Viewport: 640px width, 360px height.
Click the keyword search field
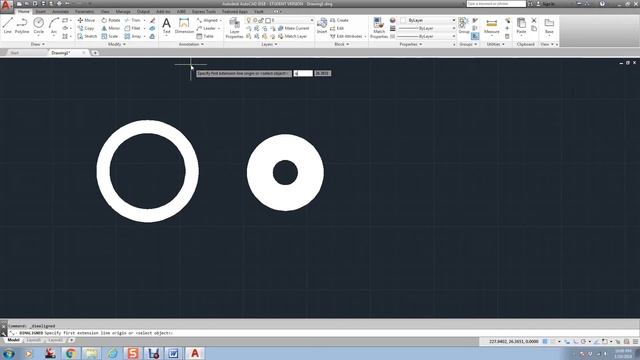(x=496, y=4)
